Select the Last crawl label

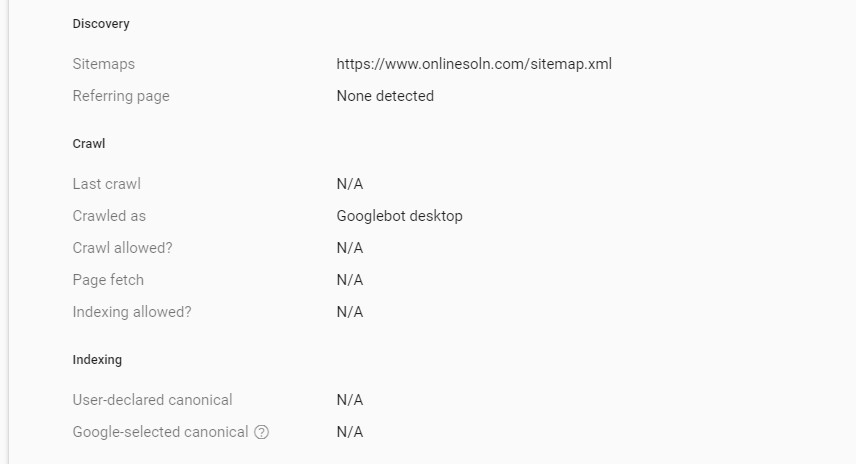[x=107, y=184]
